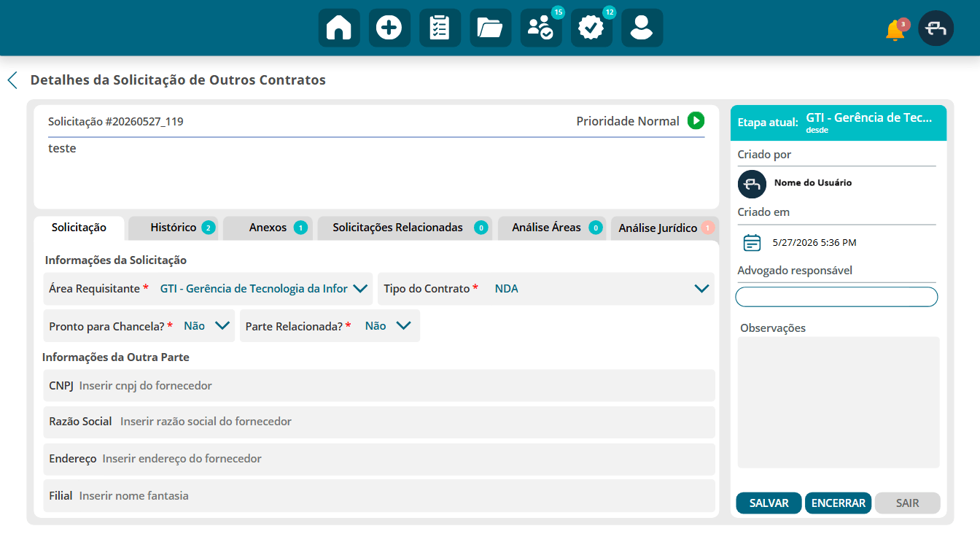Focus the CNPJ input field
The height and width of the screenshot is (550, 980).
tap(379, 385)
